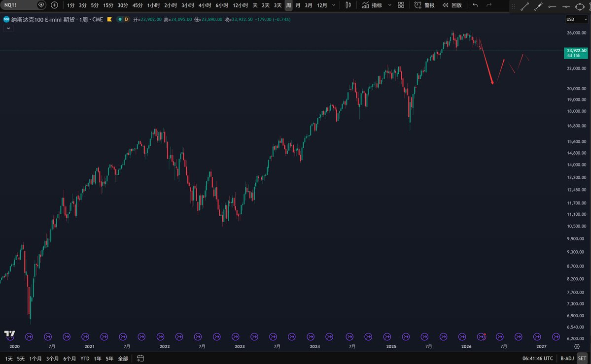Expand the collapsed indicator legend chevron
The height and width of the screenshot is (364, 591).
pyautogui.click(x=8, y=29)
